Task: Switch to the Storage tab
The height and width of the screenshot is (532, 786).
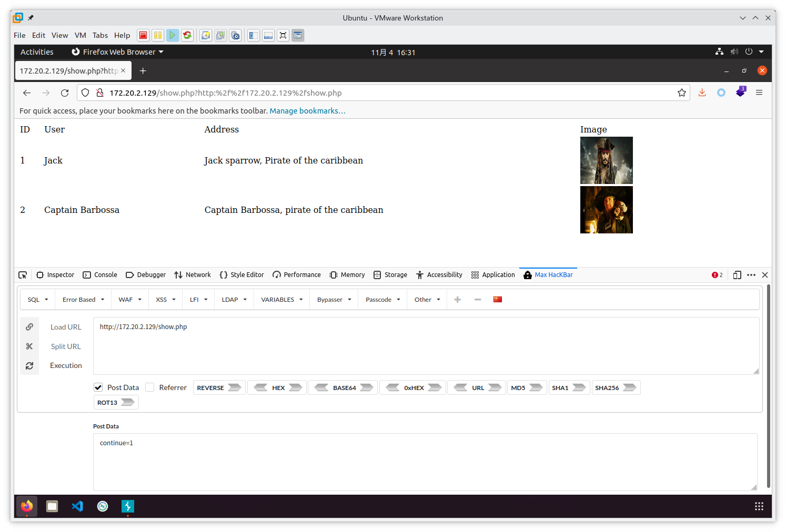Action: click(390, 275)
